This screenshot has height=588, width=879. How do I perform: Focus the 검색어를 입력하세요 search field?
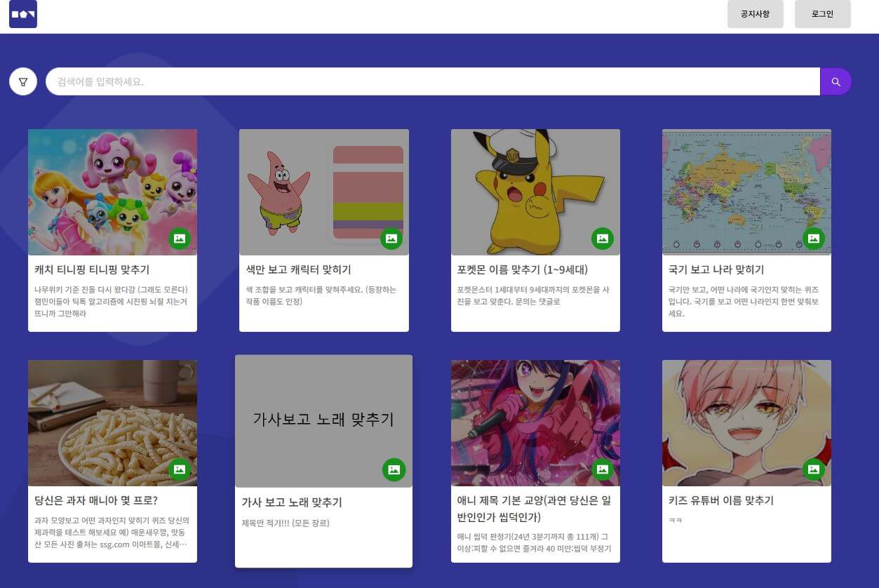tap(433, 81)
